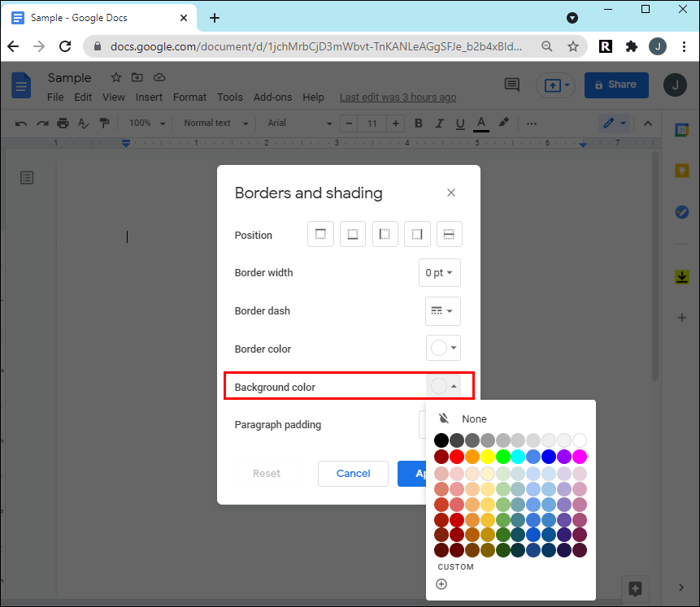
Task: Select the right border position icon
Action: tap(417, 235)
